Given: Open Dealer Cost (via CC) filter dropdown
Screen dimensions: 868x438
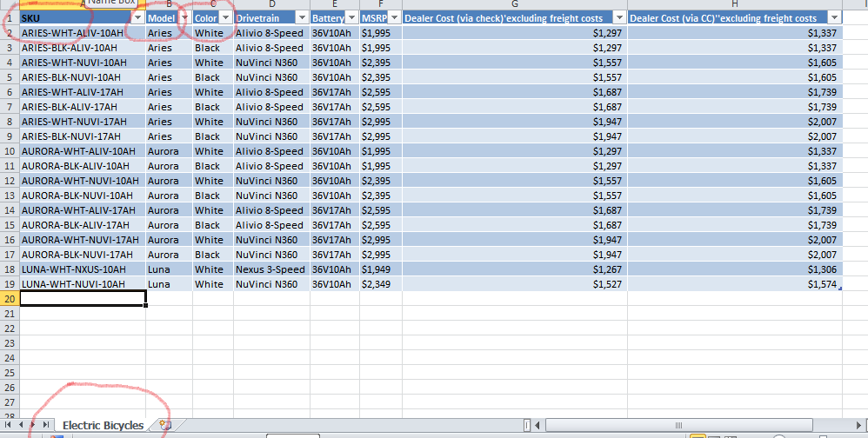Looking at the screenshot, I should coord(836,18).
